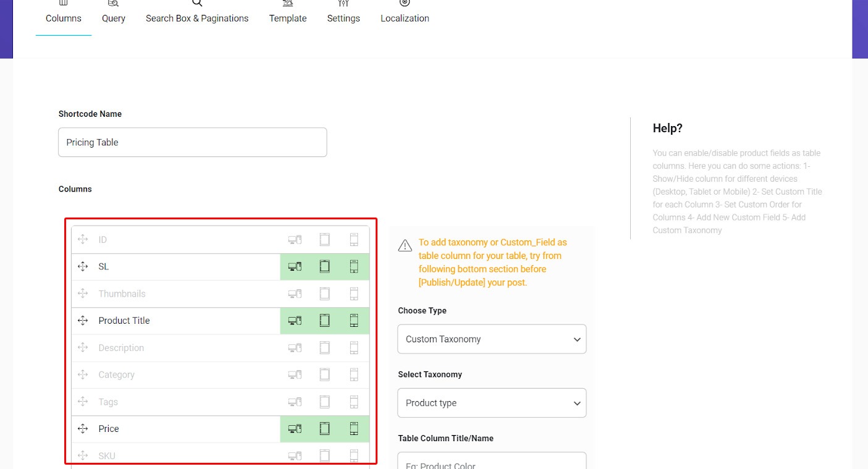
Task: Switch to the Query tab
Action: (x=114, y=14)
